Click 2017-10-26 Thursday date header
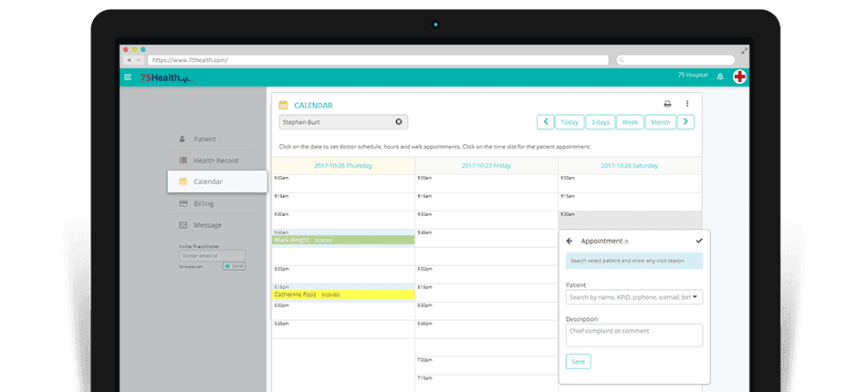The height and width of the screenshot is (392, 868). click(x=343, y=165)
